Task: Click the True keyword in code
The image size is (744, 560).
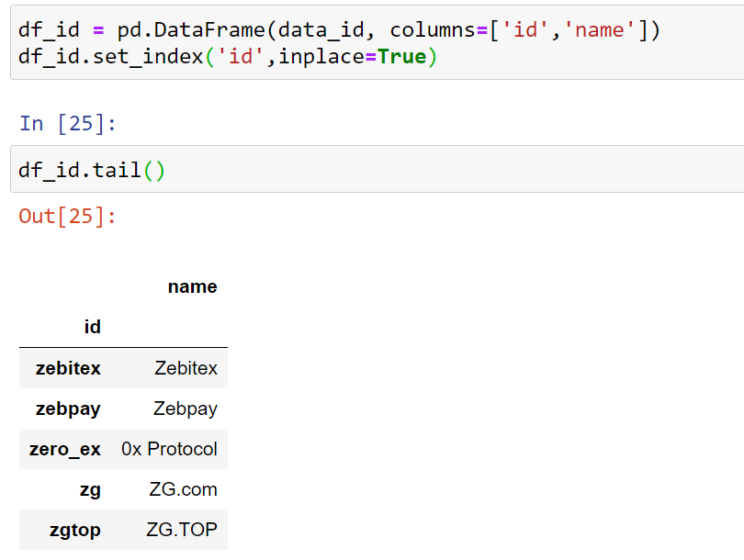Action: pyautogui.click(x=402, y=57)
